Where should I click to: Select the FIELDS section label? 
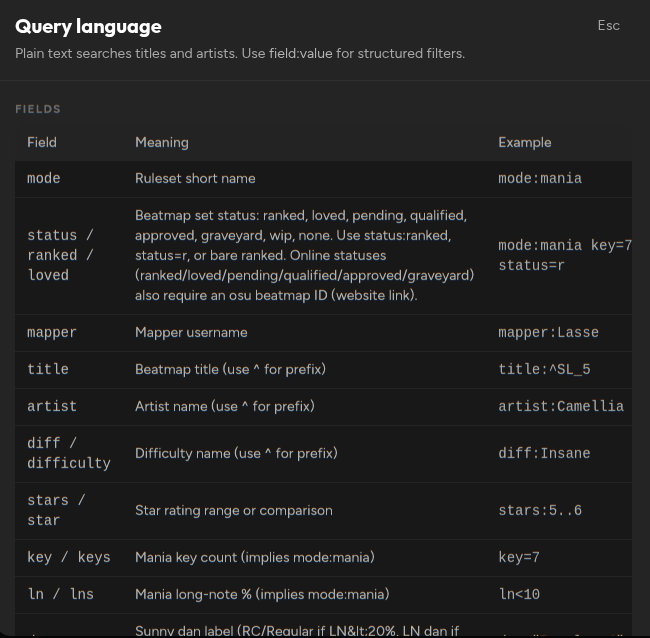[38, 109]
